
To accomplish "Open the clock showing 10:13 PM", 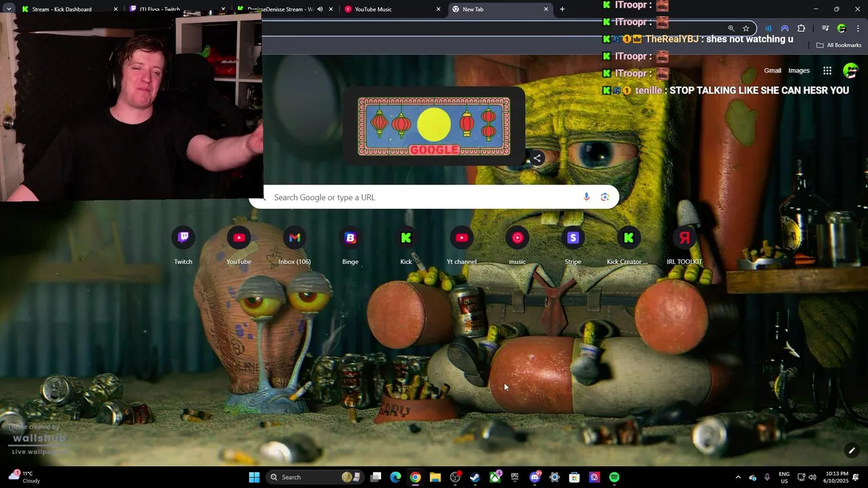I will pos(837,477).
